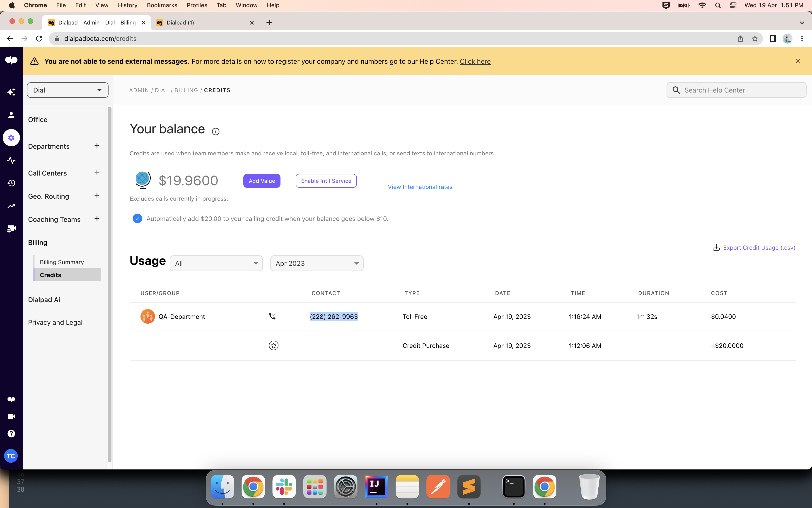This screenshot has height=508, width=812.
Task: Toggle the automatic $20.00 credit checkbox
Action: 137,218
